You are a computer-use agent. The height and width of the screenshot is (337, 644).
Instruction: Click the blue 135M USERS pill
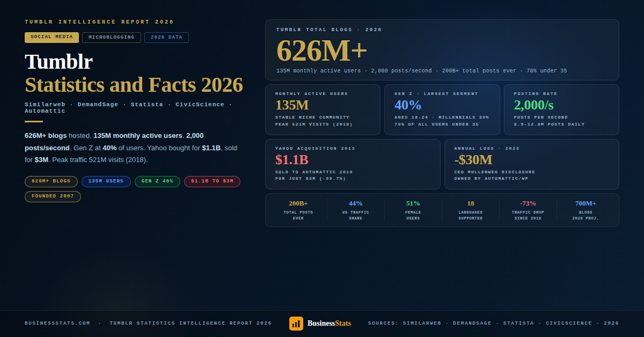click(x=106, y=181)
